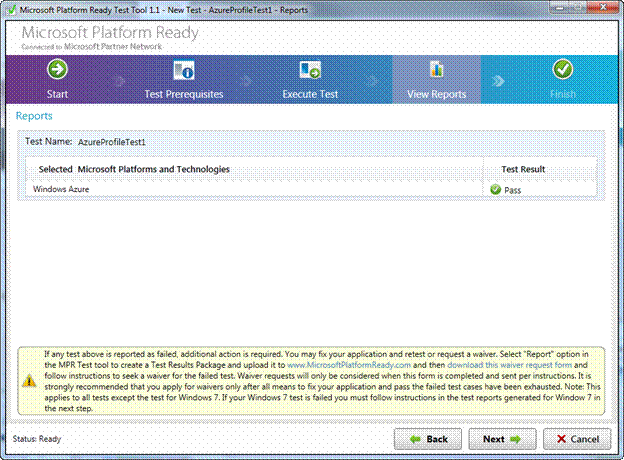
Task: Click Connected to Microsoft Partner Network text
Action: [x=92, y=47]
